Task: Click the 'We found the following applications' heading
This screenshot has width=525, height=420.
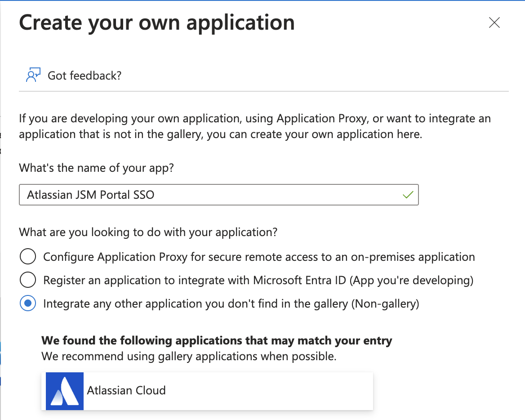Action: click(217, 341)
